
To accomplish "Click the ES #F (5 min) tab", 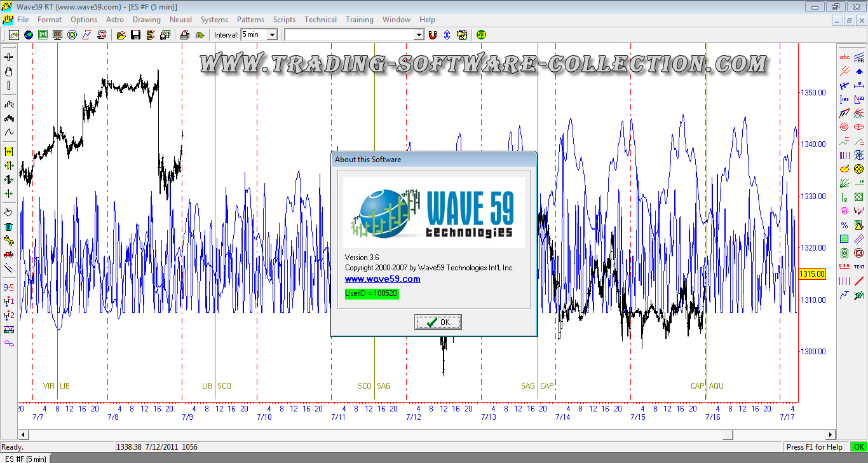I will point(25,459).
